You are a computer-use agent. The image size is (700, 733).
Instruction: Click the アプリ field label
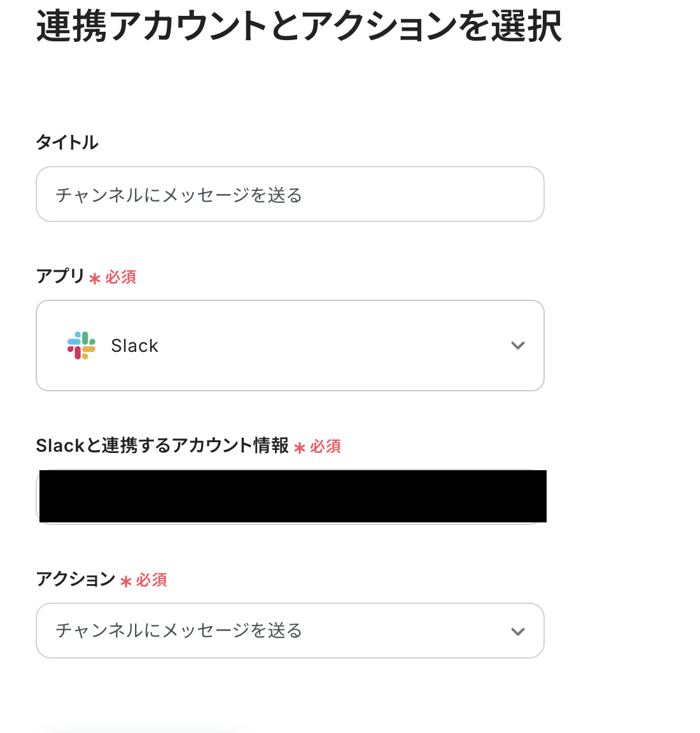point(60,276)
